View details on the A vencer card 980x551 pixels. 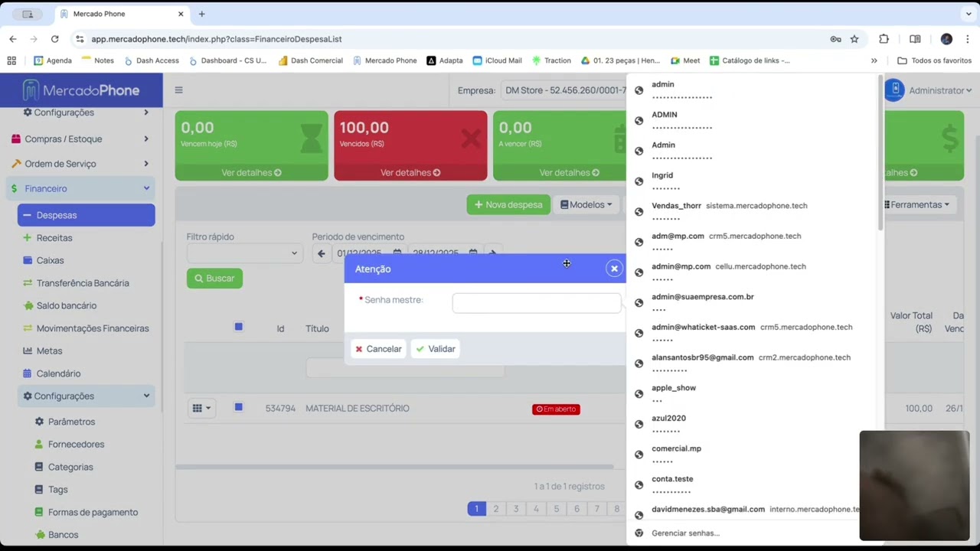(x=570, y=173)
